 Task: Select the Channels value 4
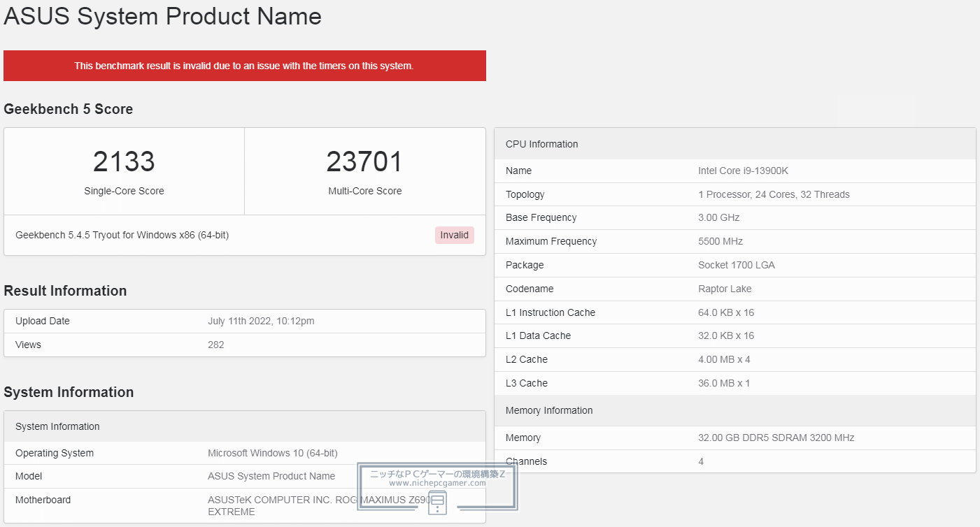(701, 461)
